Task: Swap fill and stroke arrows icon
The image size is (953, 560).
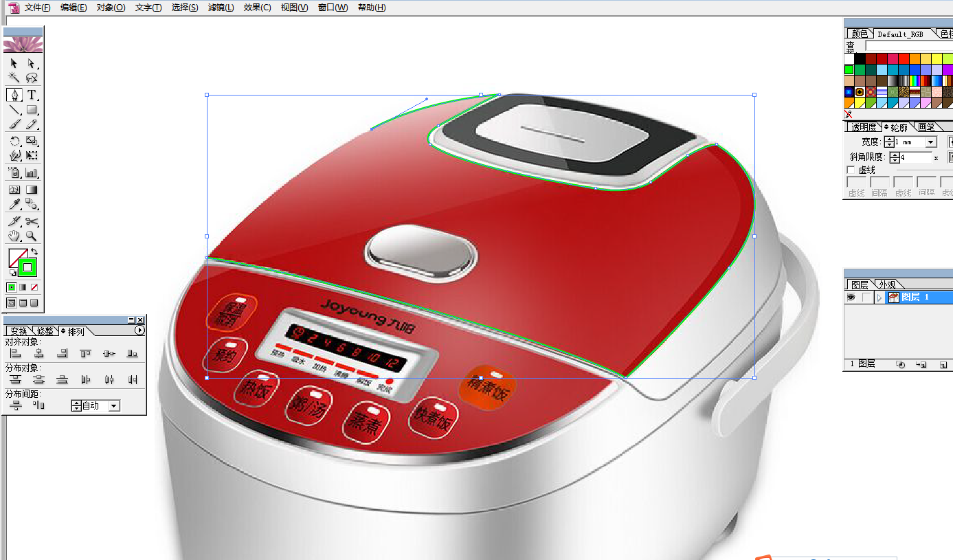Action: [x=34, y=252]
